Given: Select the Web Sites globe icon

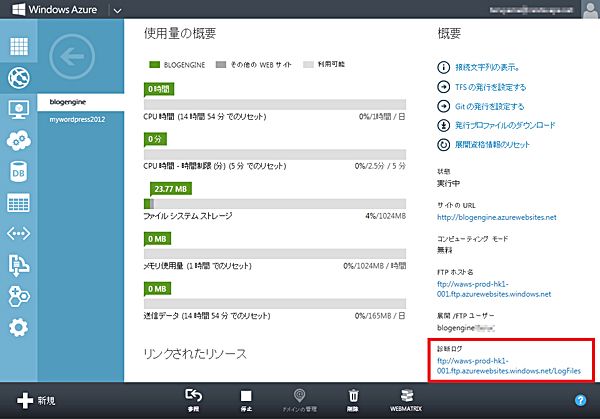Looking at the screenshot, I should [x=19, y=78].
